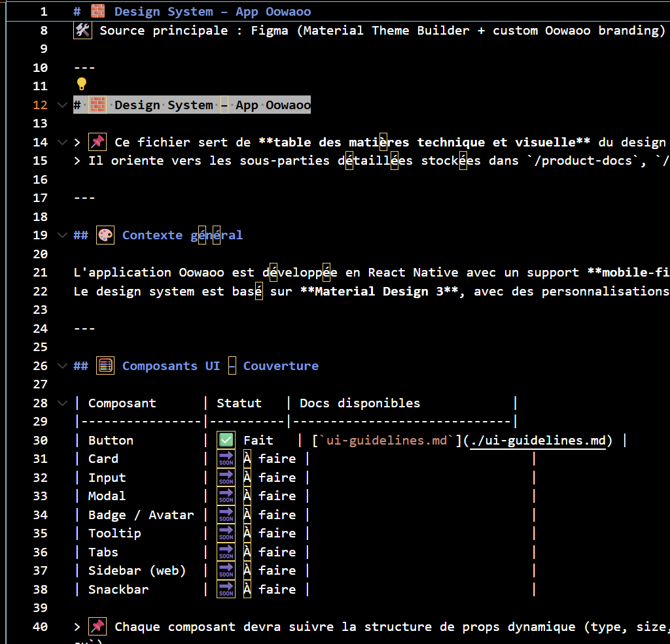Viewport: 670px width, 644px height.
Task: Click the brick emoji on line 12
Action: tap(97, 105)
